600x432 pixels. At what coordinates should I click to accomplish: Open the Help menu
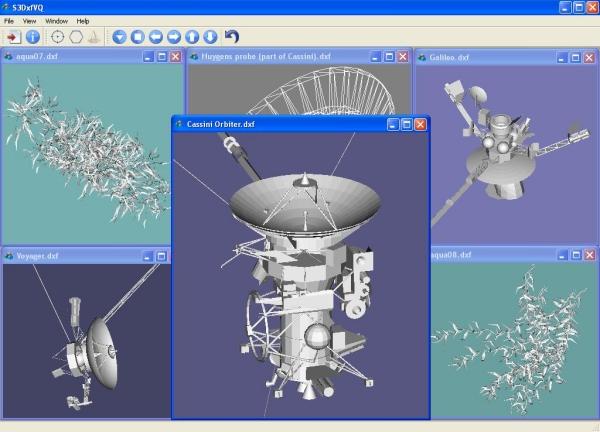(83, 21)
